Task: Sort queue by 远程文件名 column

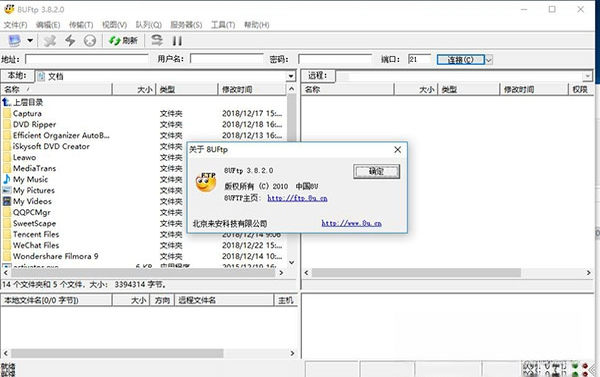Action: click(x=224, y=300)
